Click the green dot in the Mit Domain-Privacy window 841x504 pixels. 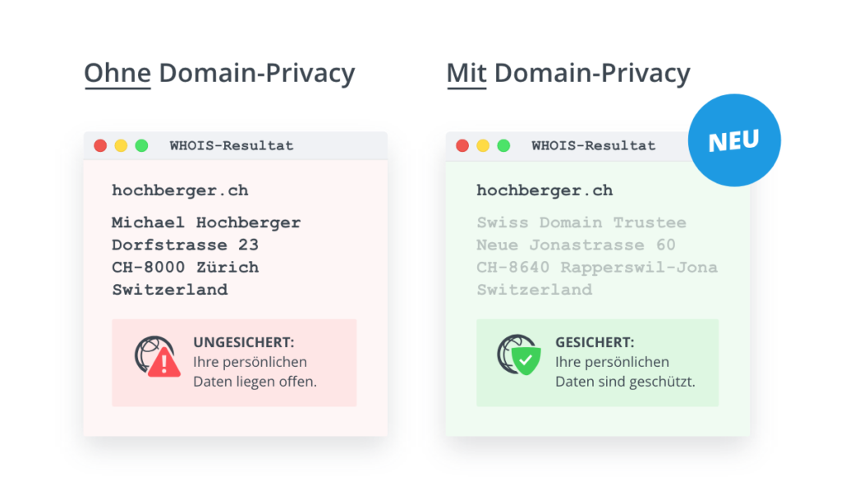click(503, 146)
